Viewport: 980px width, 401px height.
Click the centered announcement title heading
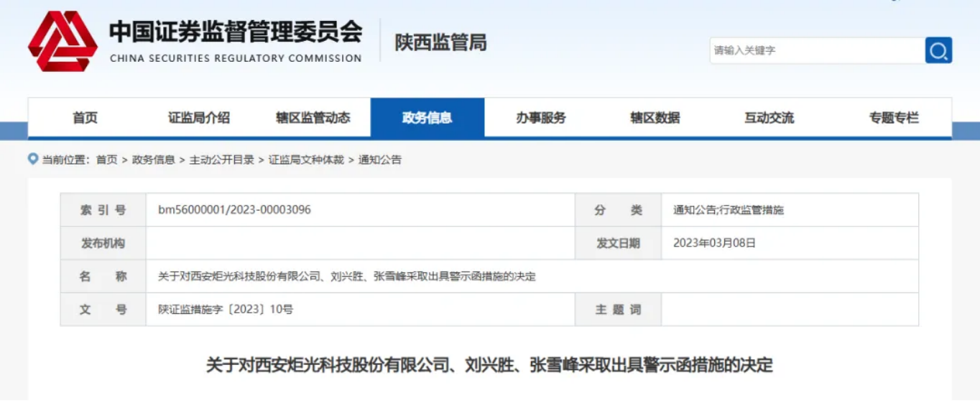489,364
